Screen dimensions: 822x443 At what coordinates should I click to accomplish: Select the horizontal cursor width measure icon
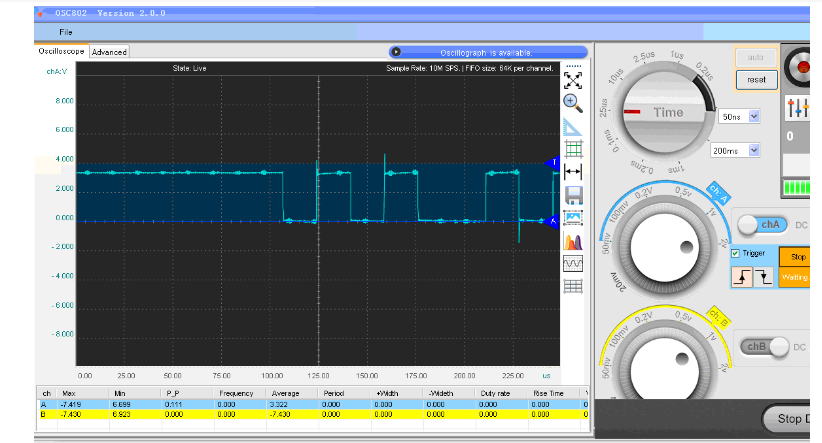click(574, 171)
